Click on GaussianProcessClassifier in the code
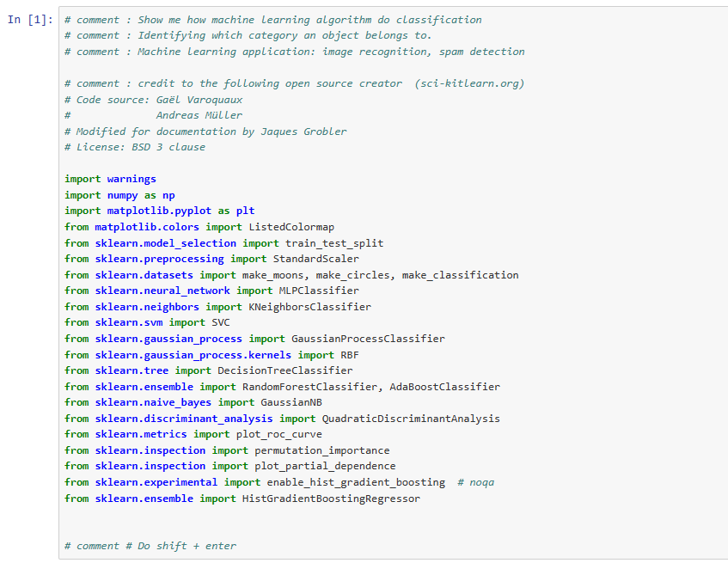Image resolution: width=728 pixels, height=563 pixels. [368, 339]
